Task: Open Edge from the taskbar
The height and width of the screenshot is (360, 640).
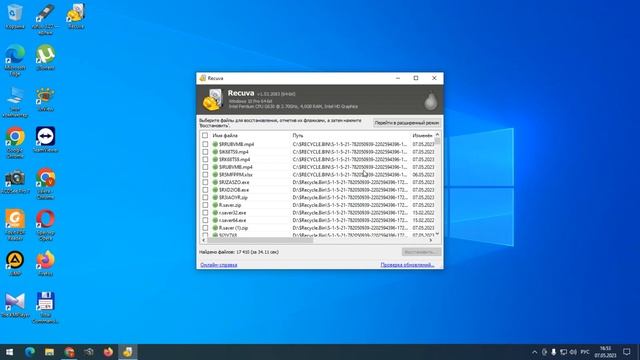Action: pos(30,352)
